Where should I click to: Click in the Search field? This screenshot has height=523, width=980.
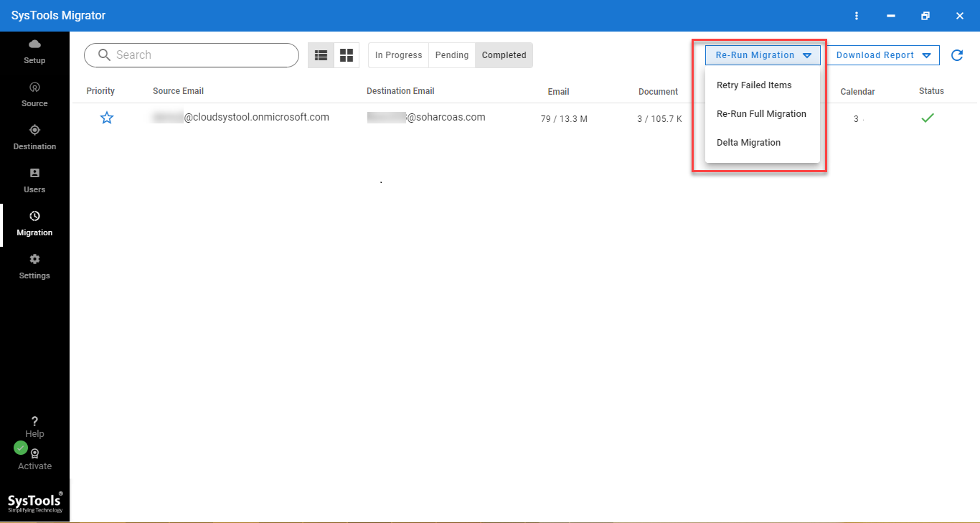point(192,55)
